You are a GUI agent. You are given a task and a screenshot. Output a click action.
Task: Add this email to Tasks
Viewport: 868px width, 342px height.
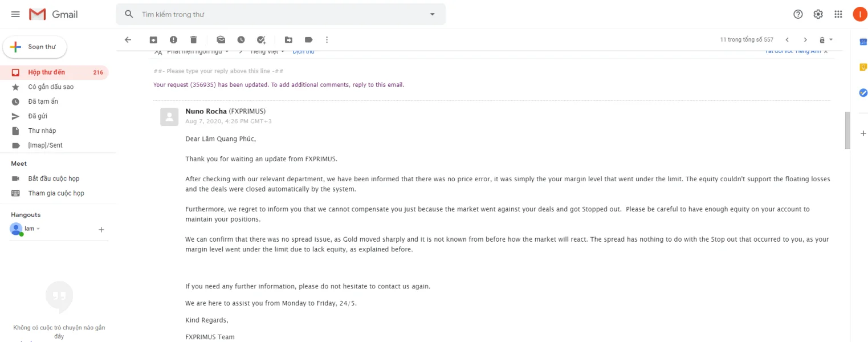(261, 40)
